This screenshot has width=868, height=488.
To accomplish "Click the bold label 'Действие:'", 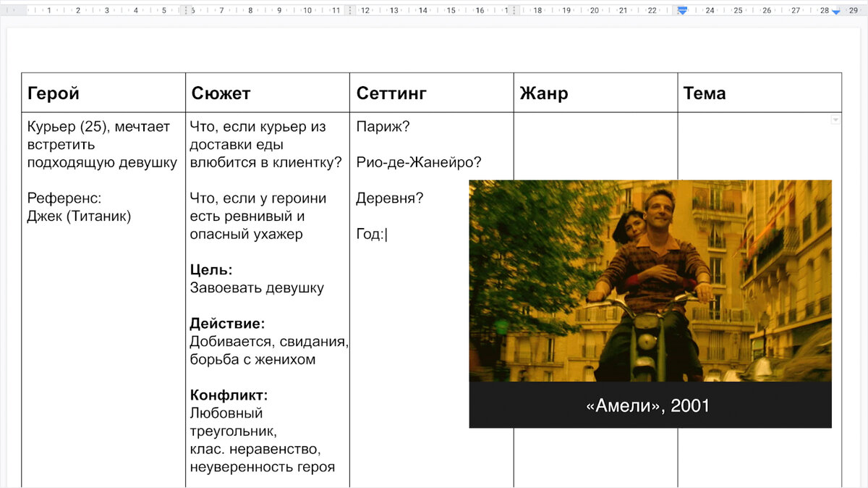I will [x=227, y=324].
